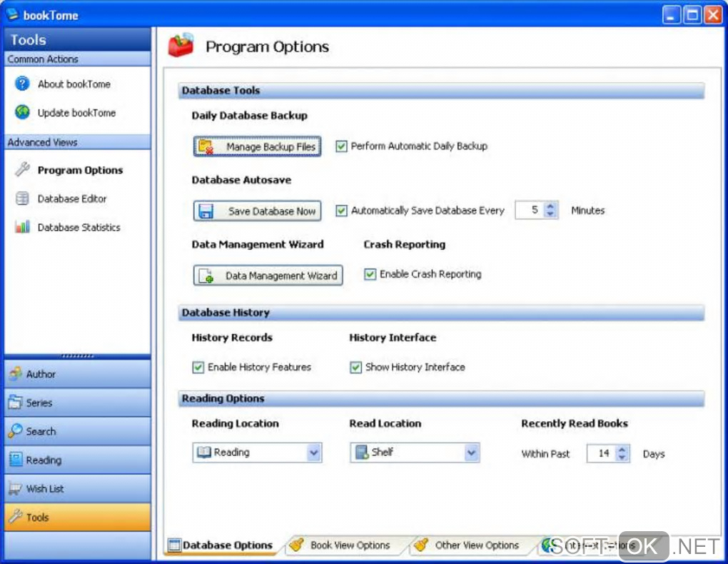This screenshot has width=728, height=564.
Task: Uncheck Enable History Features
Action: (x=198, y=368)
